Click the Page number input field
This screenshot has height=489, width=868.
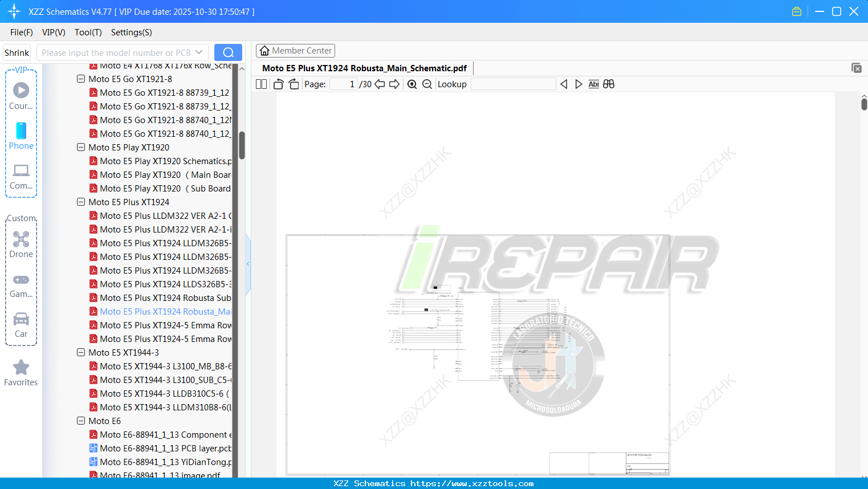(343, 84)
